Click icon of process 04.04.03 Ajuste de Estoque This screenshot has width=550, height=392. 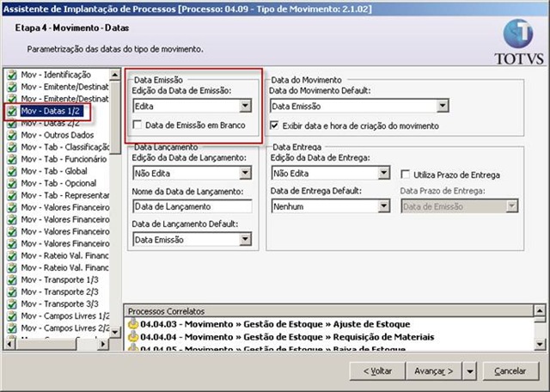[133, 324]
